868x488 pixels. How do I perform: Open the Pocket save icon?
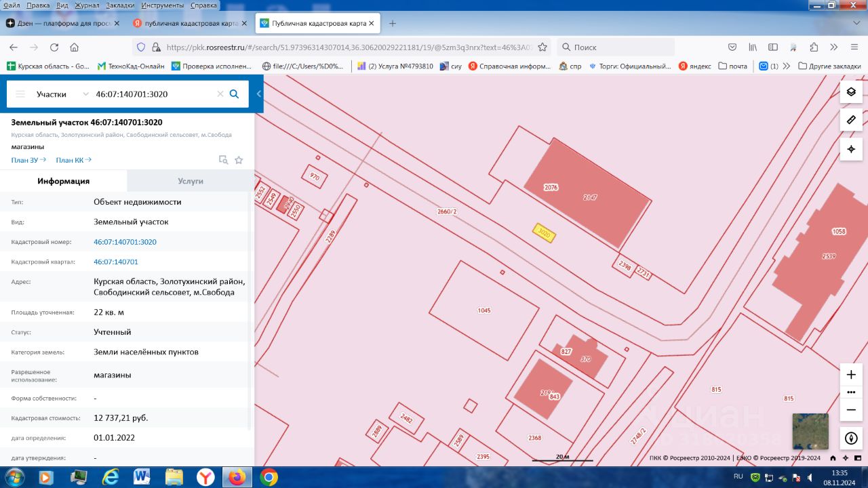pos(732,47)
